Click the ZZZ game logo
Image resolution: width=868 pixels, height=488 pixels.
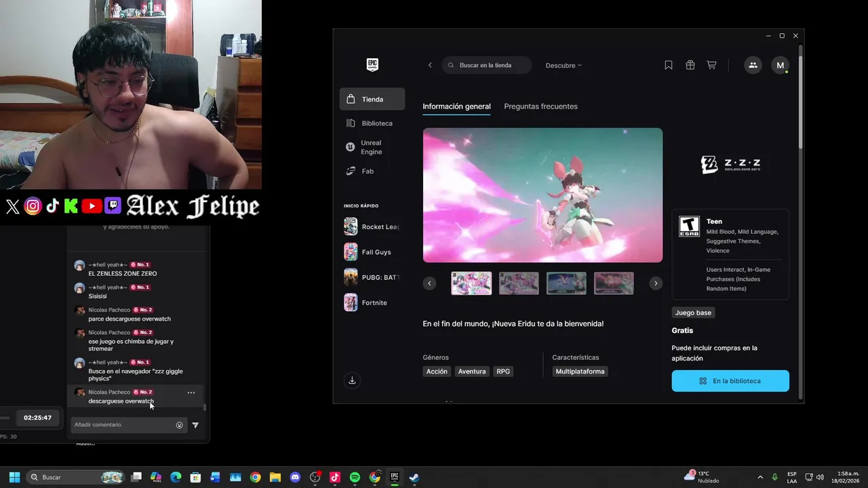coord(730,165)
